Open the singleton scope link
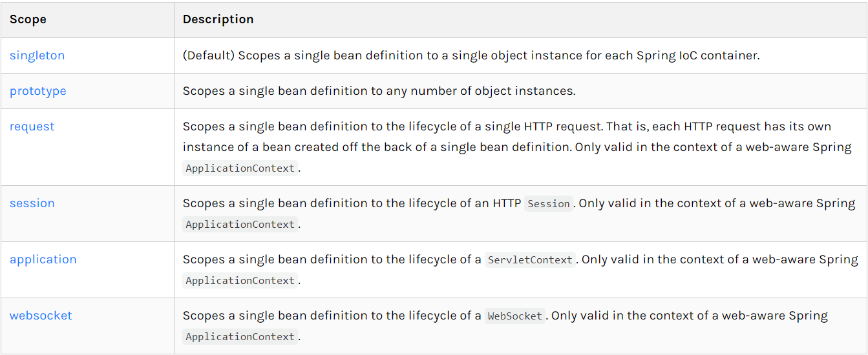The width and height of the screenshot is (868, 355). 37,56
